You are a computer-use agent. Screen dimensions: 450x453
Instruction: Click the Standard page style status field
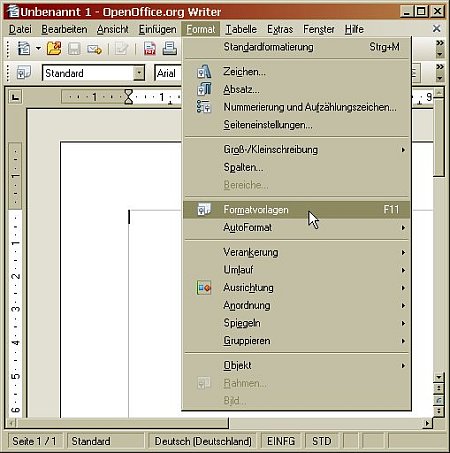pyautogui.click(x=105, y=441)
